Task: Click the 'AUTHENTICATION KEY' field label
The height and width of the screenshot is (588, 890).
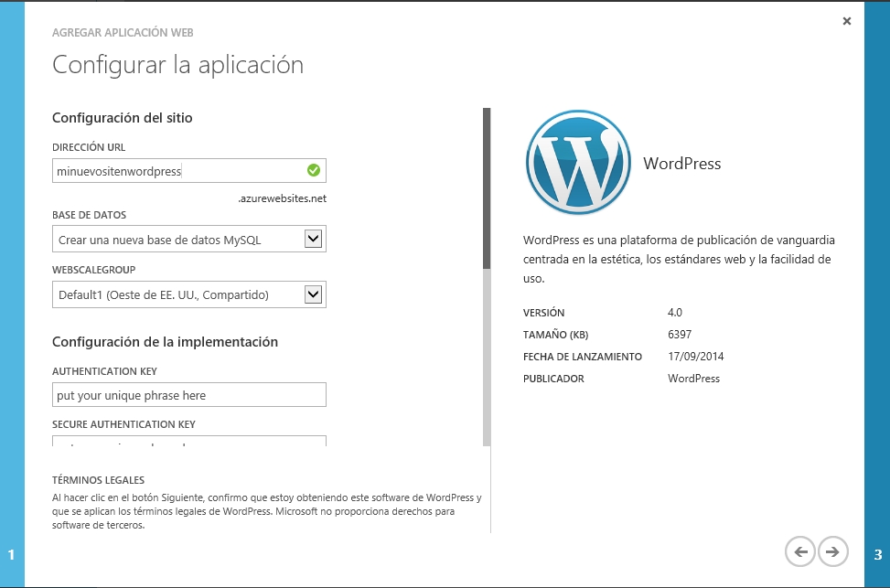Action: pyautogui.click(x=104, y=372)
